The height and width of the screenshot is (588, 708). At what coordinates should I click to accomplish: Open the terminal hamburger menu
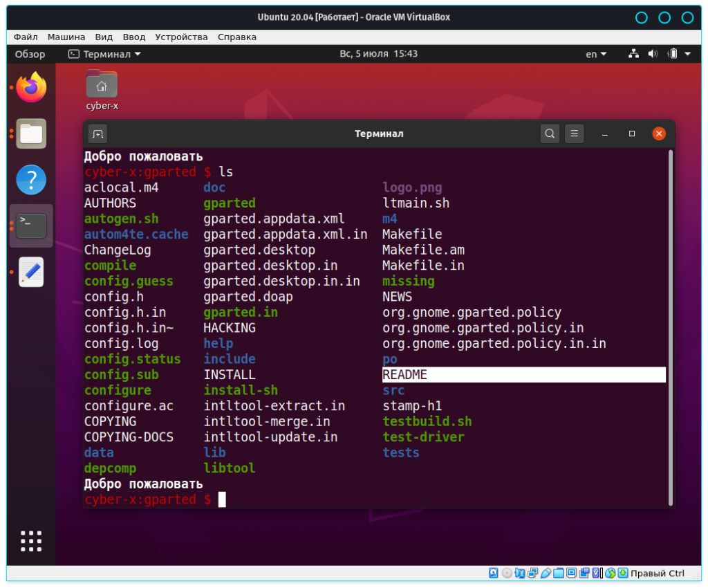(x=575, y=134)
